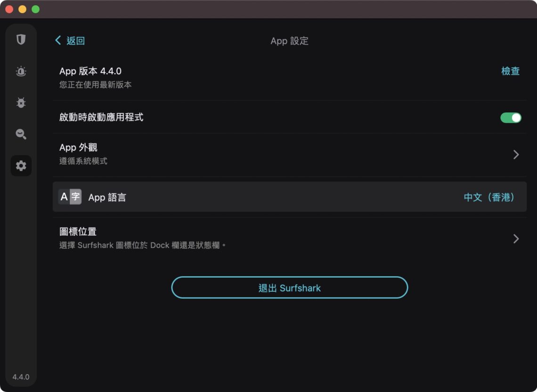Click 檢查 to check for updates
Screen dimensions: 537x392
pos(510,71)
